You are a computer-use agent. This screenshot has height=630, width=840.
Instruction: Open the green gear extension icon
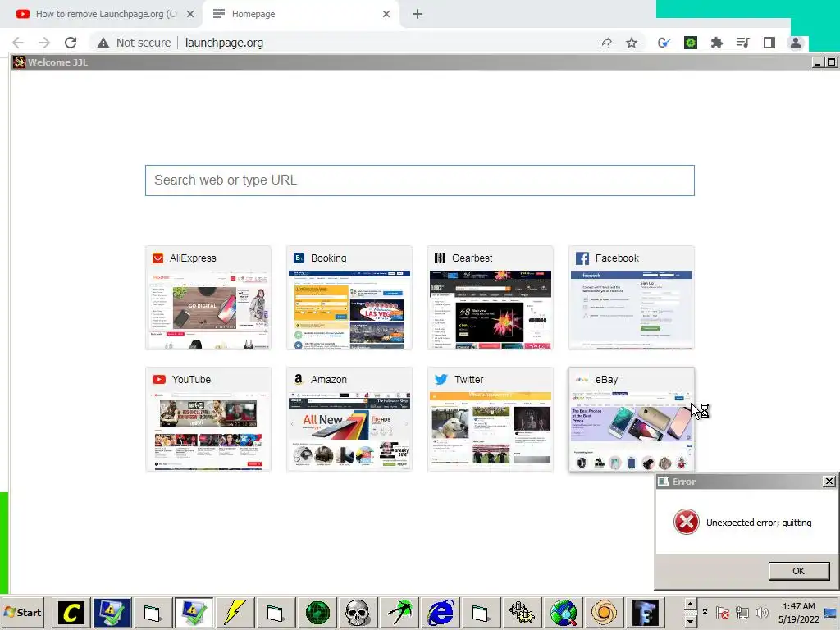tap(691, 43)
